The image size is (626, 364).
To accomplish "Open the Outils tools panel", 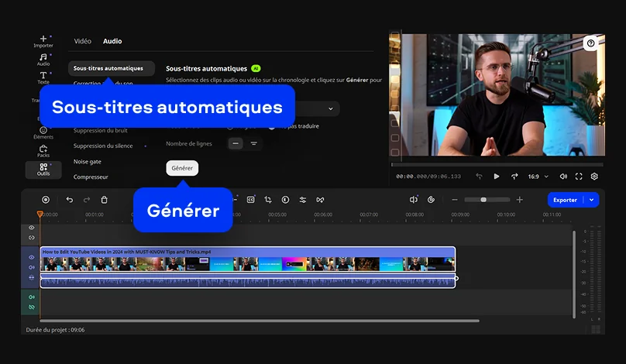I will (43, 170).
